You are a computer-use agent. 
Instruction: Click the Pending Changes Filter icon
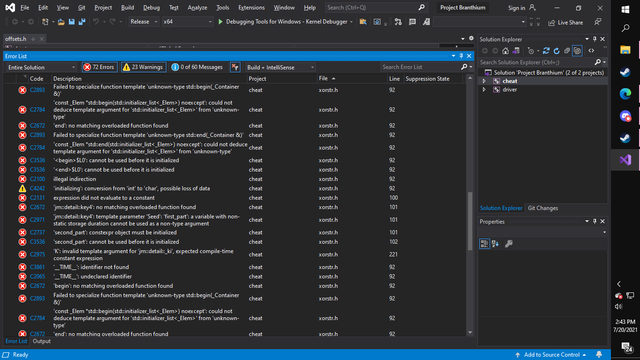coord(531,51)
